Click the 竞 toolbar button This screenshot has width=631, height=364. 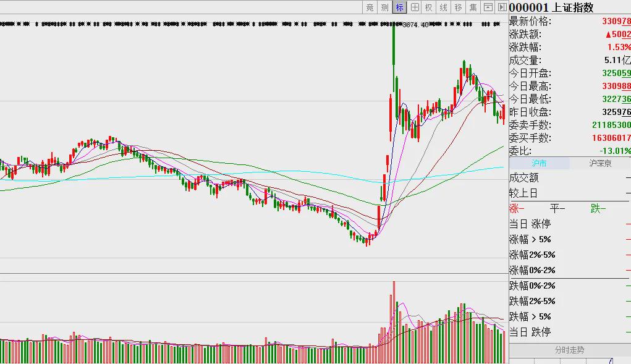click(370, 7)
